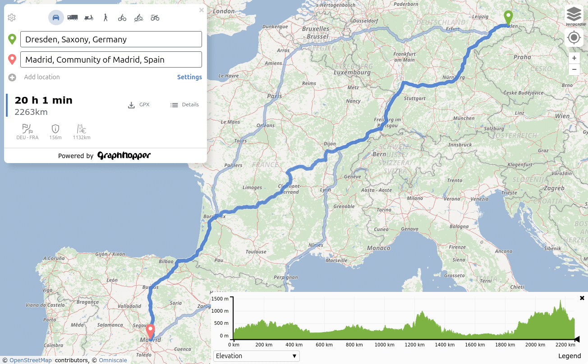Image resolution: width=588 pixels, height=364 pixels.
Task: Choose the racing bike profile icon
Action: [155, 18]
